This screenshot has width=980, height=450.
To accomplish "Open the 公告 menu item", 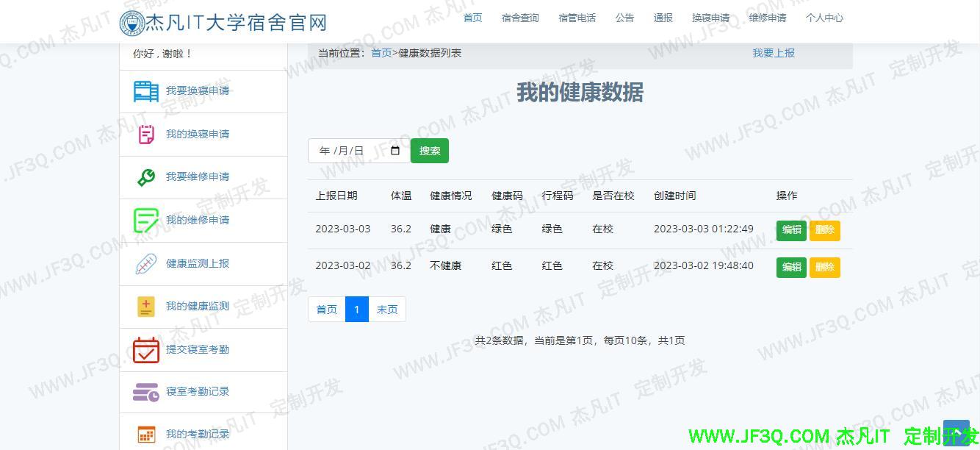I will [x=624, y=18].
